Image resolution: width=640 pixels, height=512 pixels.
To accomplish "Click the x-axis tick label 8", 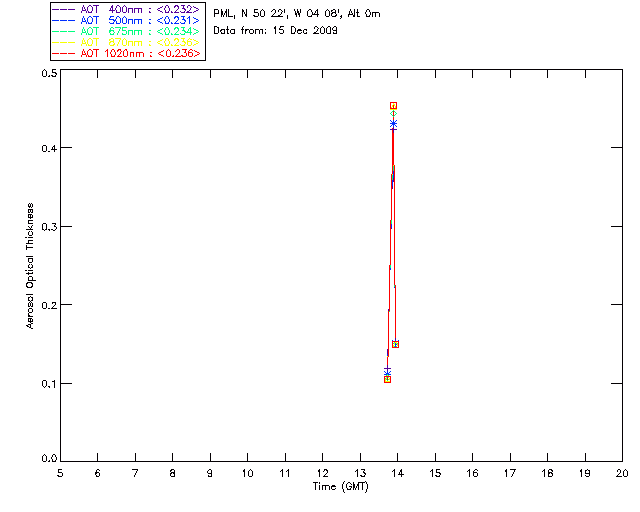I will pyautogui.click(x=173, y=473).
